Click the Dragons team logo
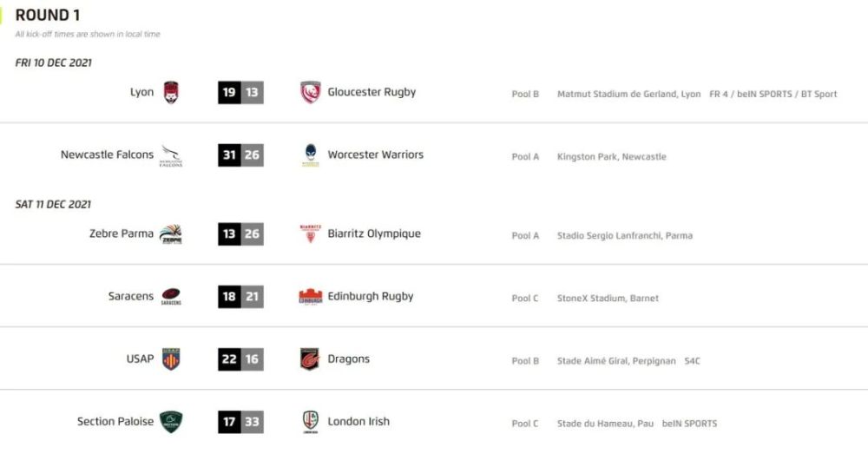 [310, 359]
